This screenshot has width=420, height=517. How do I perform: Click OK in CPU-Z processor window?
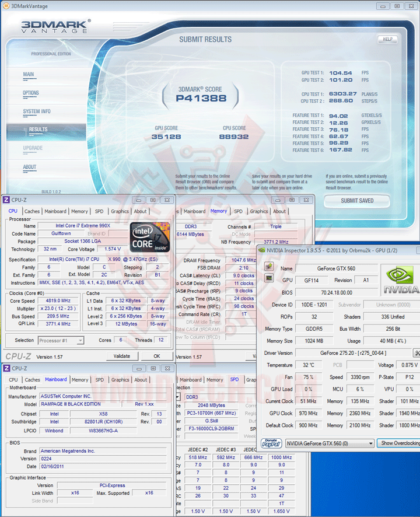pos(157,356)
